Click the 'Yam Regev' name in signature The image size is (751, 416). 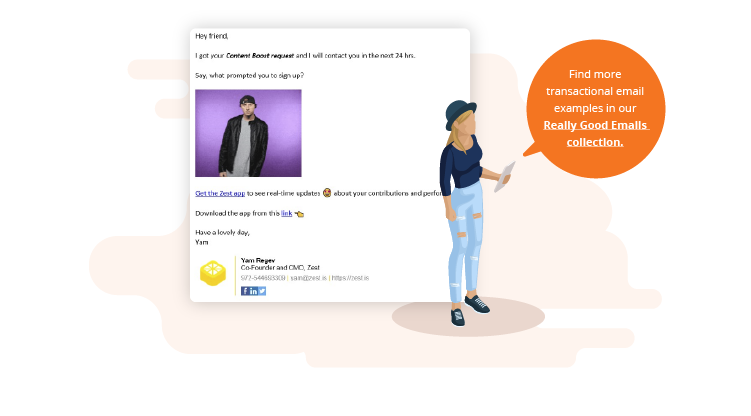tap(258, 260)
